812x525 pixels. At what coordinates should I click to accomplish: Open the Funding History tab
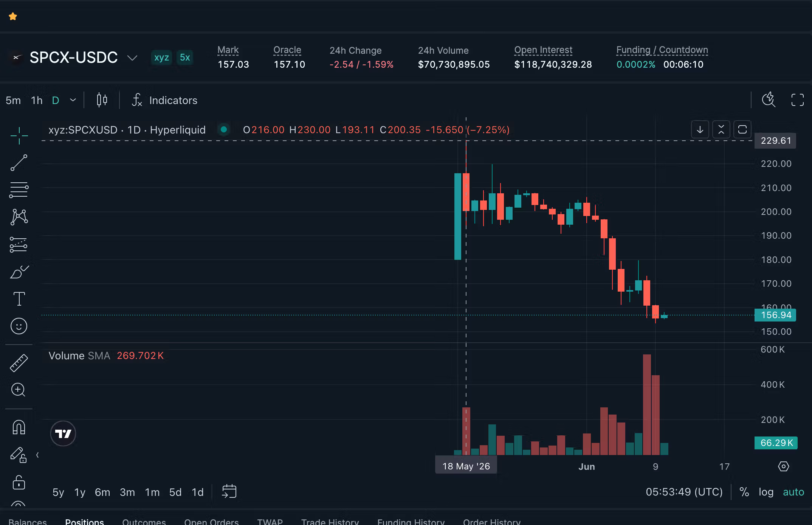411,522
